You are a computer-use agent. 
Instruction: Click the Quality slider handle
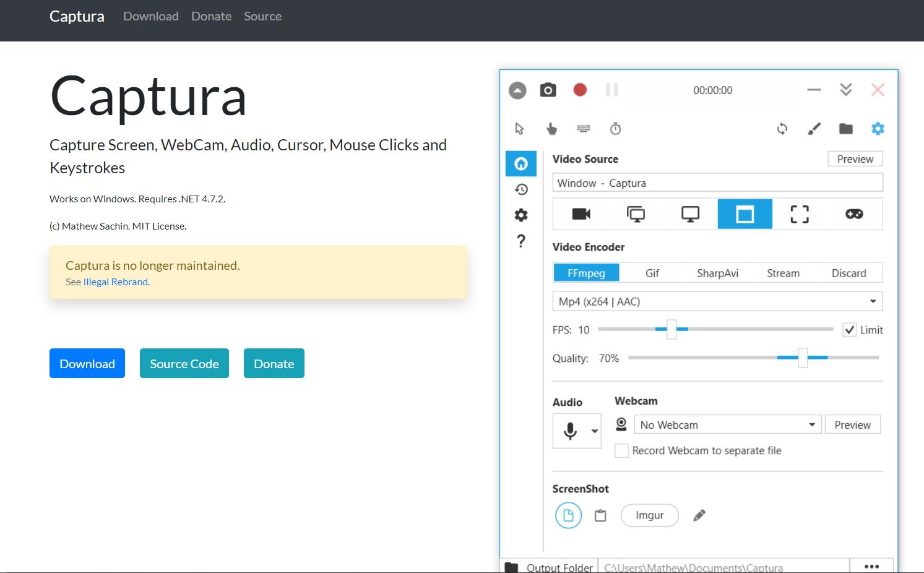[x=803, y=358]
